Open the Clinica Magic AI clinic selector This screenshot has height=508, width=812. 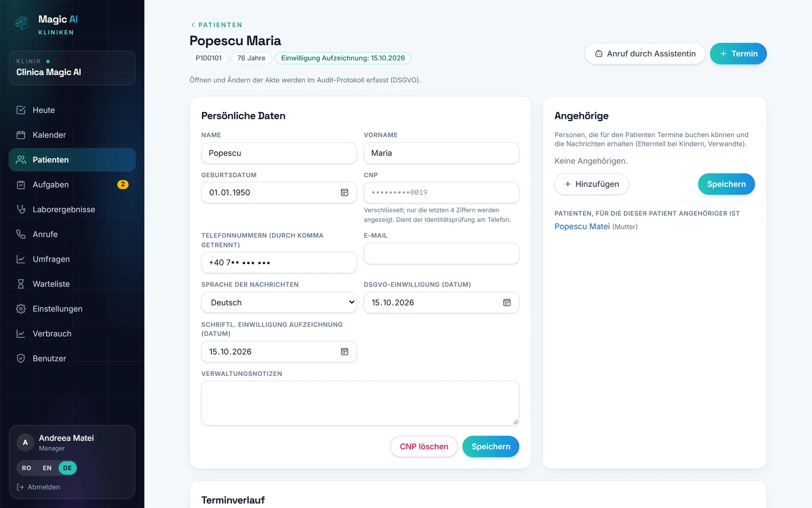coord(72,68)
